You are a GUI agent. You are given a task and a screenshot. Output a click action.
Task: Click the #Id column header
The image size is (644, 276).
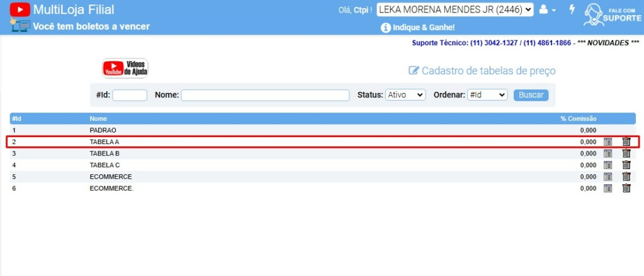point(16,119)
